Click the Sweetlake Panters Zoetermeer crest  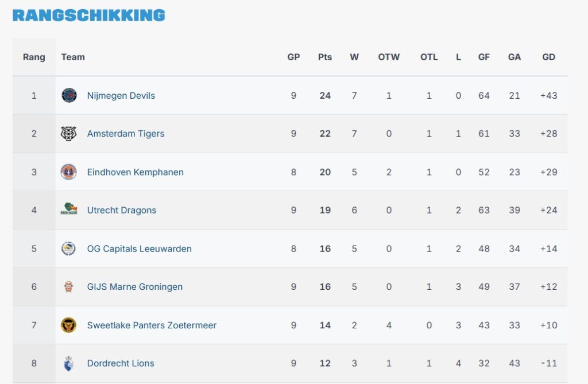[70, 325]
